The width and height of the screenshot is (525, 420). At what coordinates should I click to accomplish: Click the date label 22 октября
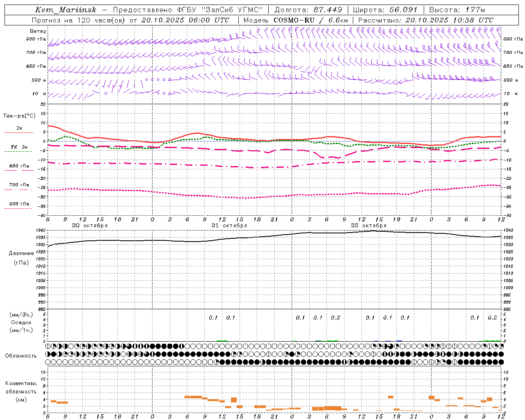click(369, 226)
